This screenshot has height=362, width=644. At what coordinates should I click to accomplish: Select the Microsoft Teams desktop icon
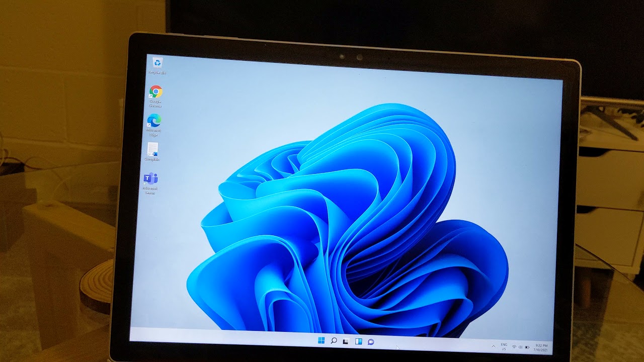pyautogui.click(x=150, y=183)
